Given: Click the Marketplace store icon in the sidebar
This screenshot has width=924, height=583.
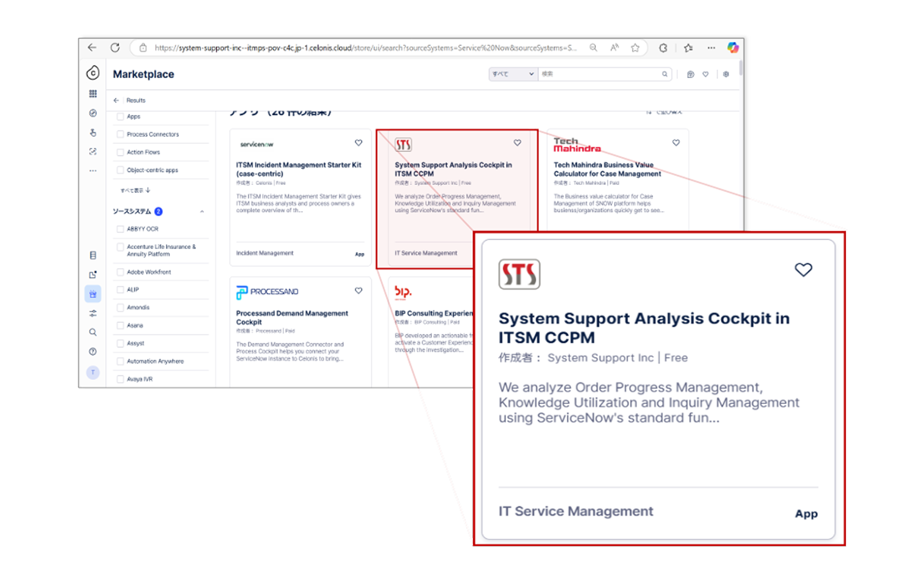Looking at the screenshot, I should tap(93, 294).
